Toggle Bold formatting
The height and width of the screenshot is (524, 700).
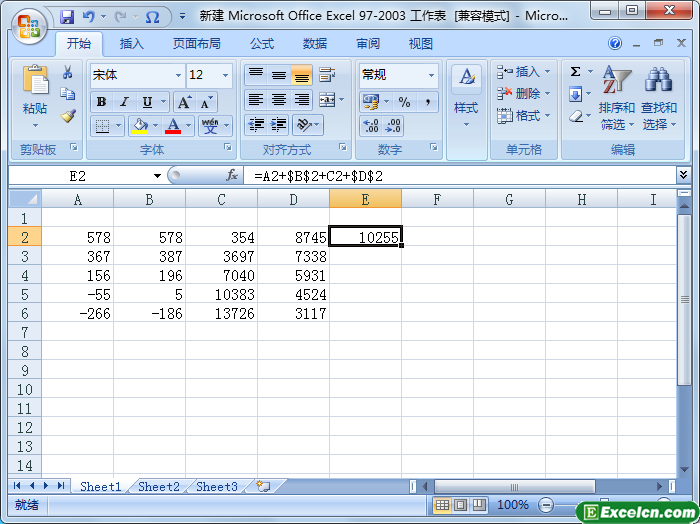pos(101,102)
